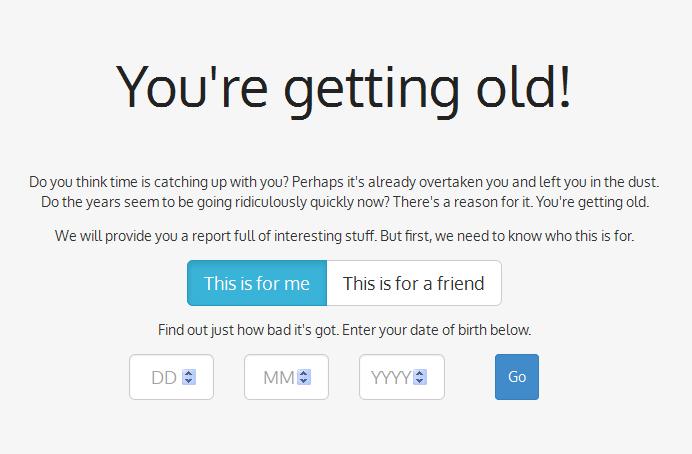Decrement the MM month spinner down arrow
The image size is (692, 454).
pyautogui.click(x=304, y=382)
